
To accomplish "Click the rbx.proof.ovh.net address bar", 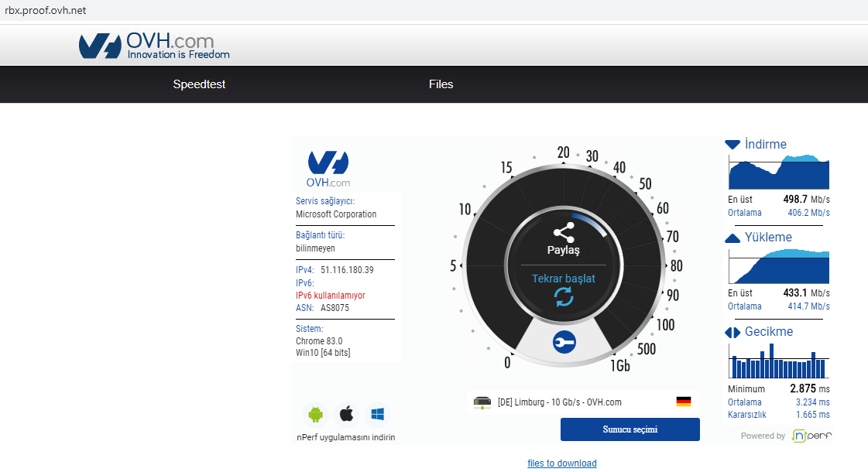I will click(x=46, y=11).
